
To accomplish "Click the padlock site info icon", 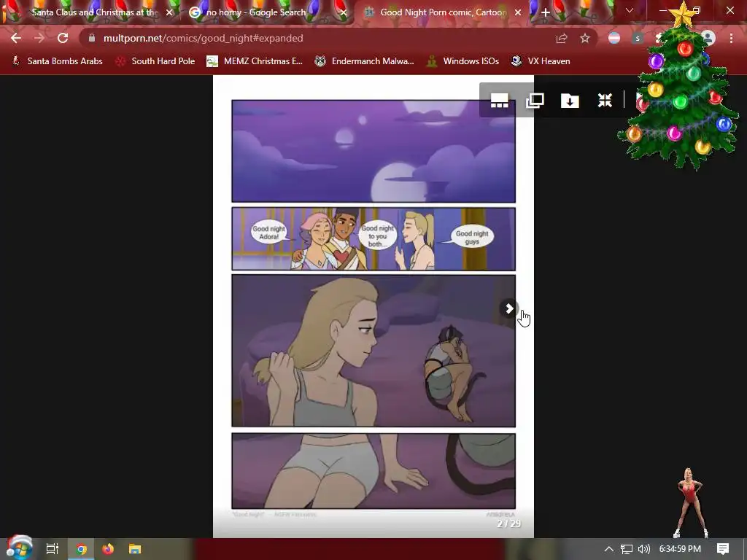I will [92, 38].
